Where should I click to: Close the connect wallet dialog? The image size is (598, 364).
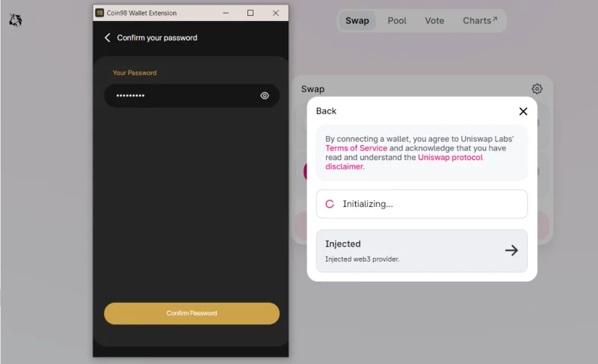click(x=523, y=111)
